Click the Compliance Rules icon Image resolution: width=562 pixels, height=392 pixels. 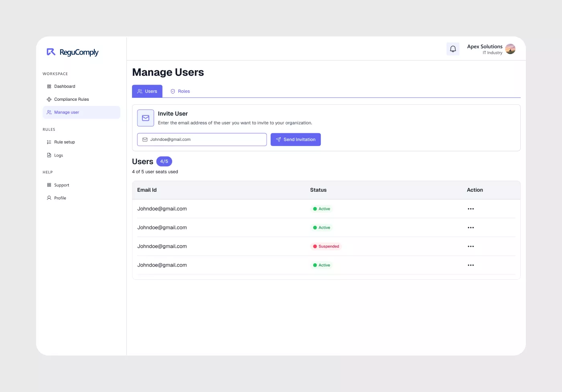pos(49,99)
